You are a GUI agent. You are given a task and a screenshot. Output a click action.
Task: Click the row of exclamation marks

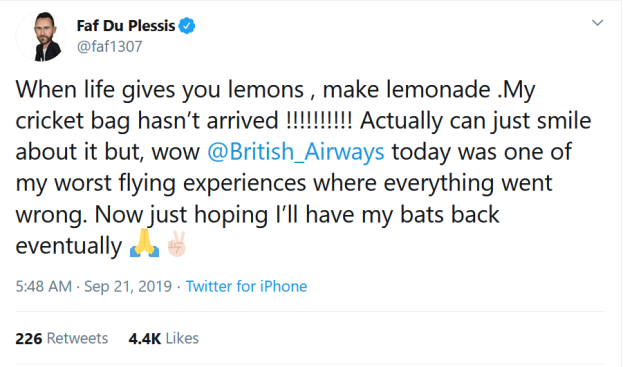[x=319, y=120]
